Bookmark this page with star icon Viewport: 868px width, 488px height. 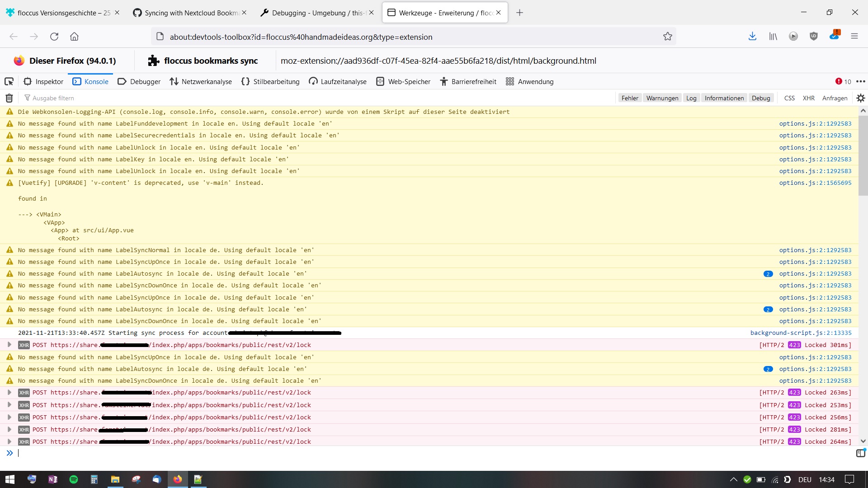tap(667, 37)
